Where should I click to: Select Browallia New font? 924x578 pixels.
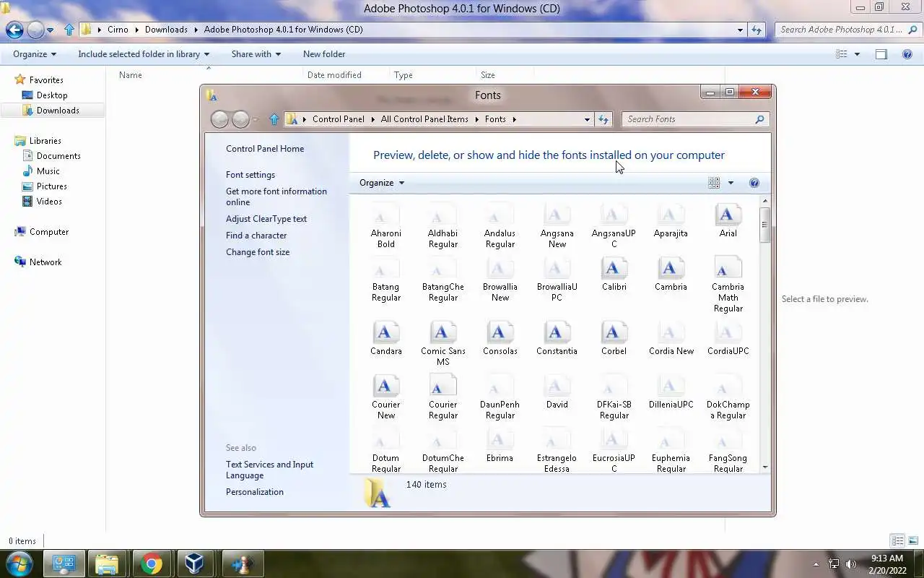[500, 280]
